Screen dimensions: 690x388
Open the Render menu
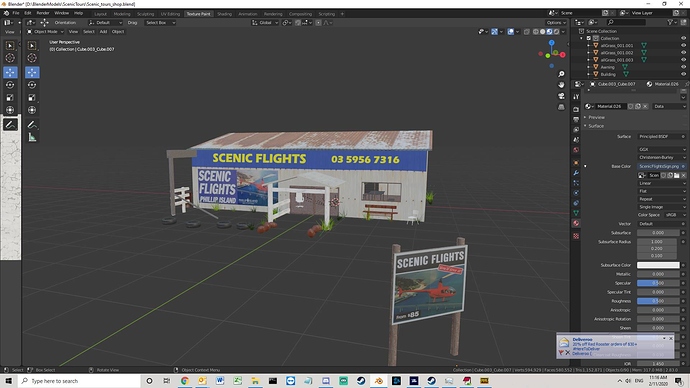[43, 13]
